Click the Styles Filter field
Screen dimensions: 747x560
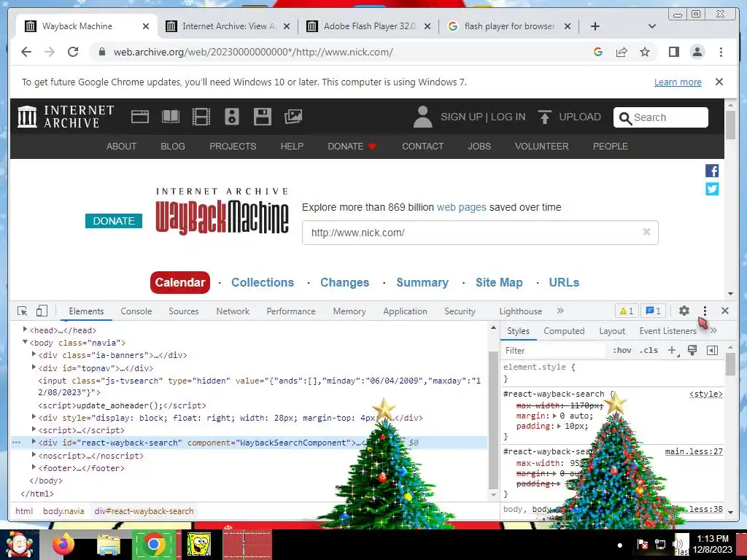tap(555, 351)
